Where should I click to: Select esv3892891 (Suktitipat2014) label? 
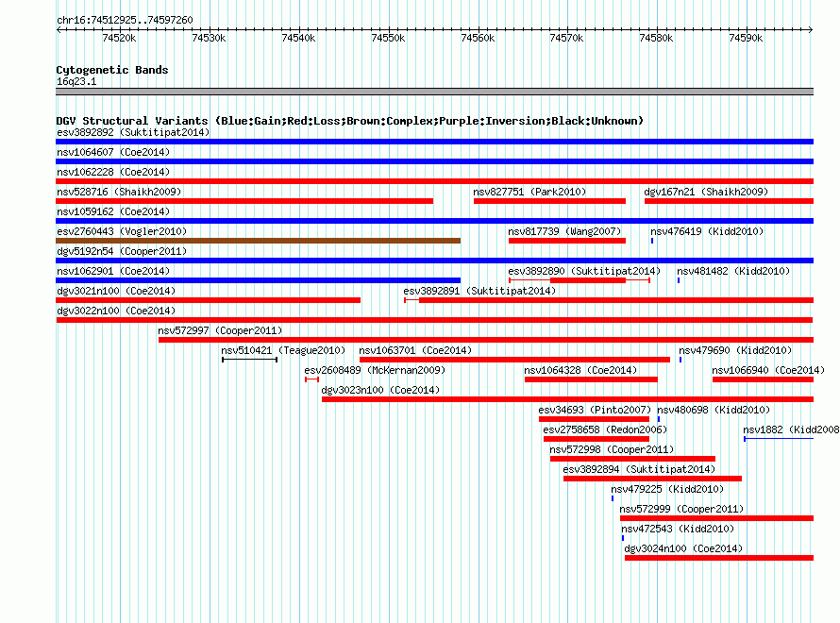point(479,291)
